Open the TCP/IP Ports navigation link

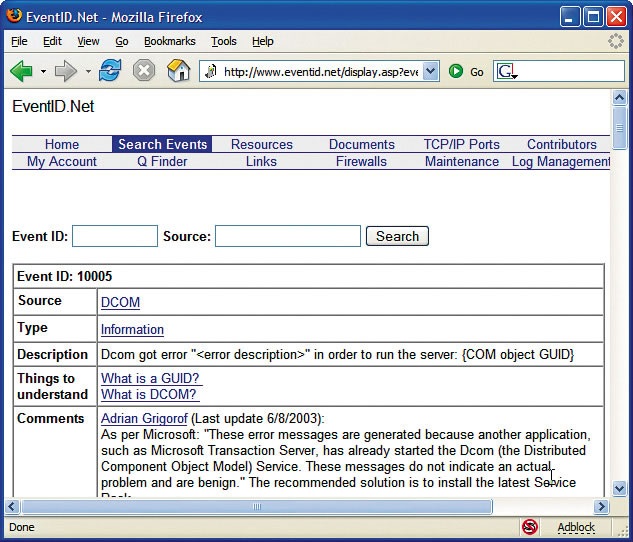click(x=461, y=144)
